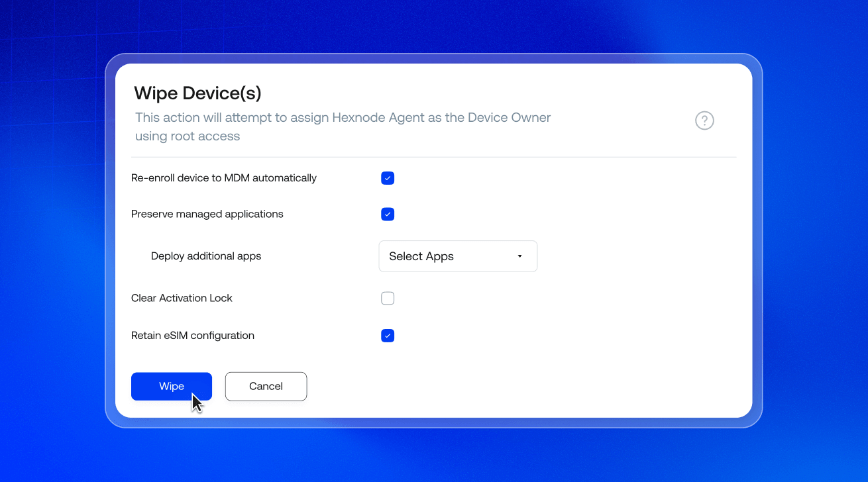The height and width of the screenshot is (482, 868).
Task: Open the Select Apps dropdown
Action: (458, 256)
